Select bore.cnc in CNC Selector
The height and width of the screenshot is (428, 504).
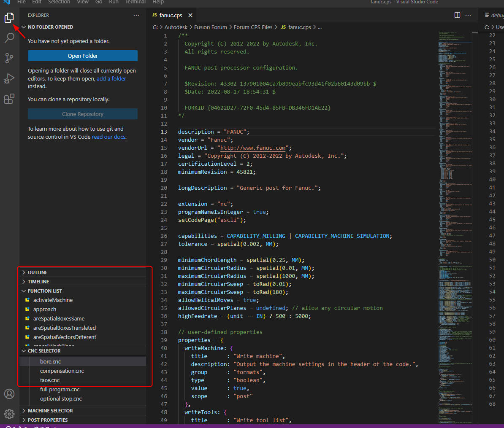[51, 361]
